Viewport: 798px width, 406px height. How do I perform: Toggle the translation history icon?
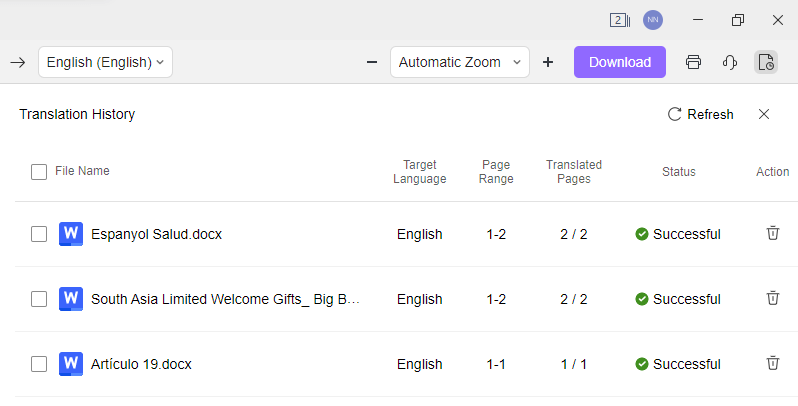[x=765, y=62]
